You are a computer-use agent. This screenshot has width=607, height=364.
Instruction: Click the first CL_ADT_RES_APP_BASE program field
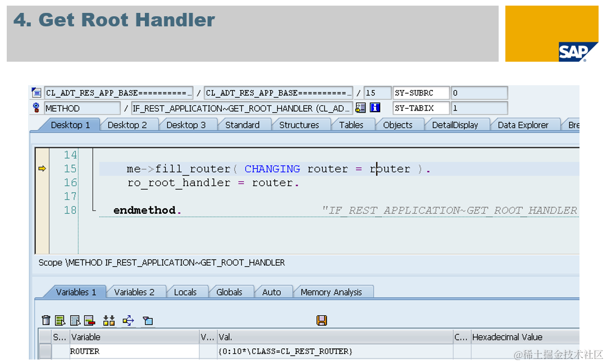[x=118, y=93]
